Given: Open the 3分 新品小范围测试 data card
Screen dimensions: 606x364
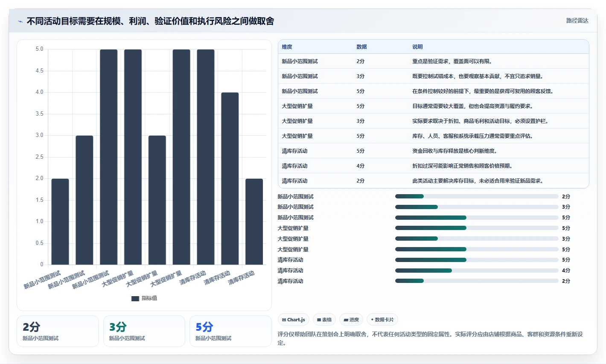Looking at the screenshot, I should pos(144,331).
